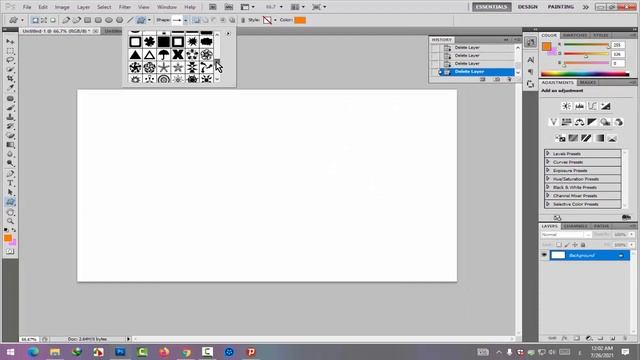Image resolution: width=640 pixels, height=360 pixels.
Task: Click the Rectangle shape option in options bar
Action: pos(87,20)
